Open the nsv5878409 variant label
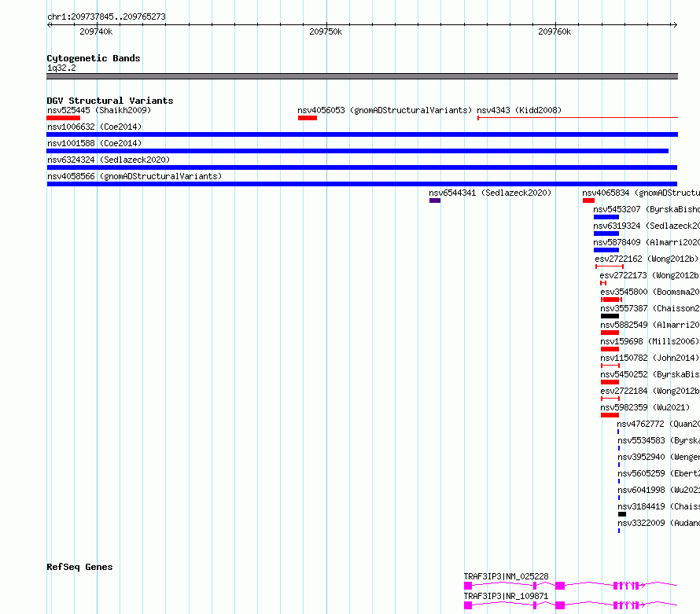 (647, 242)
